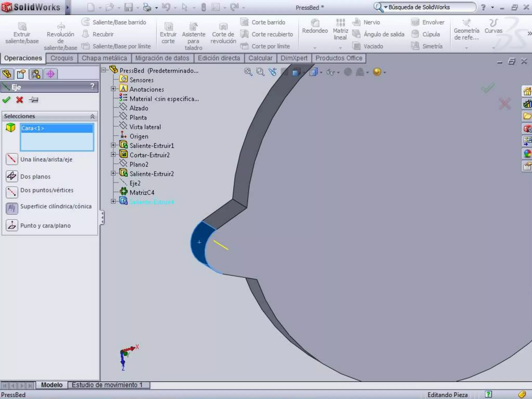
Task: Collapse the Selecciones section chevron
Action: 92,117
